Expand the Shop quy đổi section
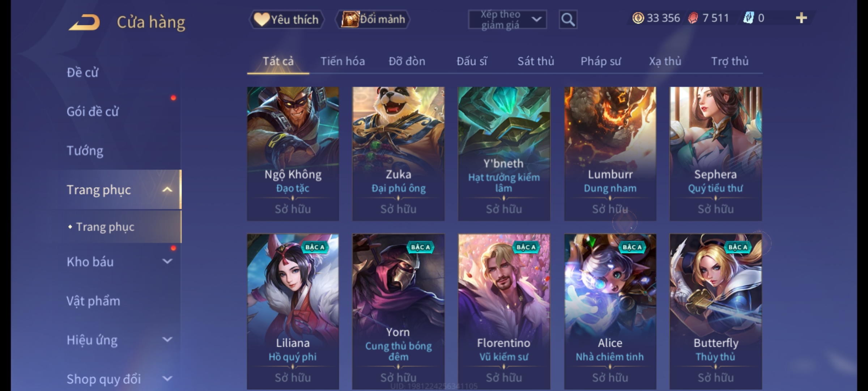 click(x=167, y=379)
